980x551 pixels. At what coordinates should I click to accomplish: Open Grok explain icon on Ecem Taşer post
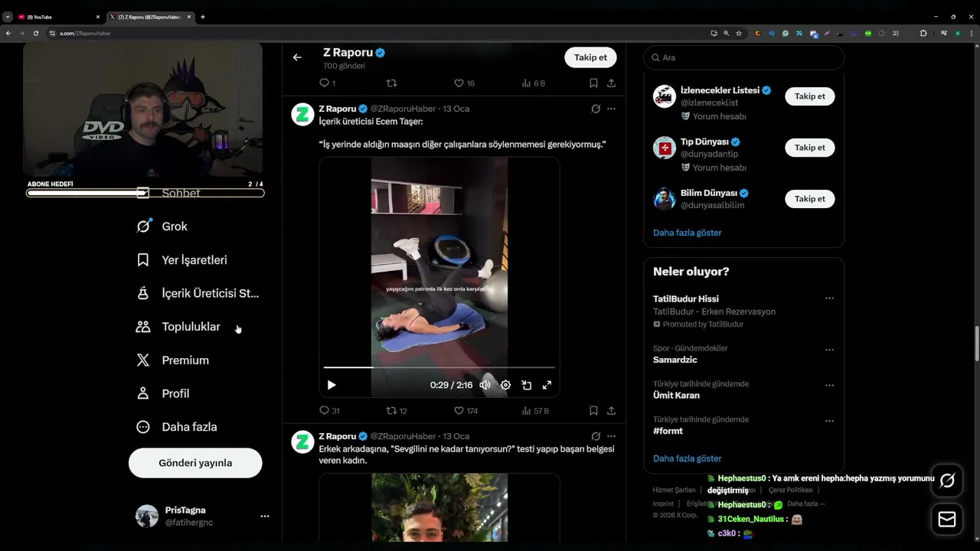point(596,109)
